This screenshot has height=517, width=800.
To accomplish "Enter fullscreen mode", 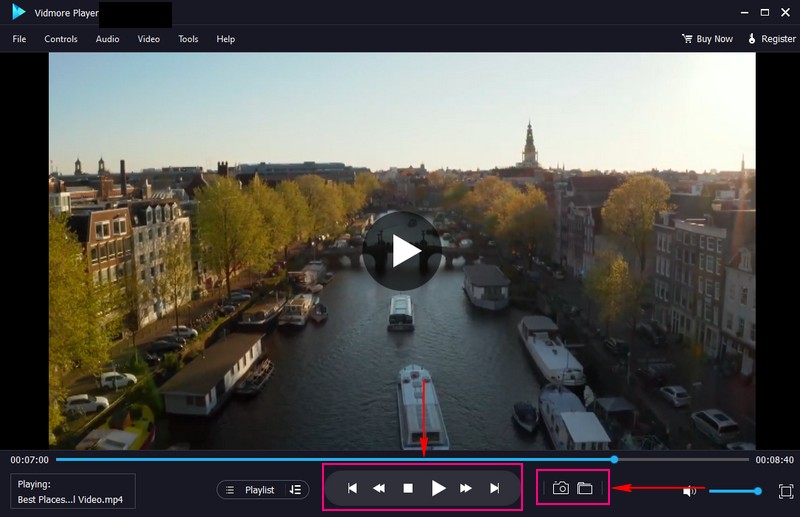I will tap(786, 491).
